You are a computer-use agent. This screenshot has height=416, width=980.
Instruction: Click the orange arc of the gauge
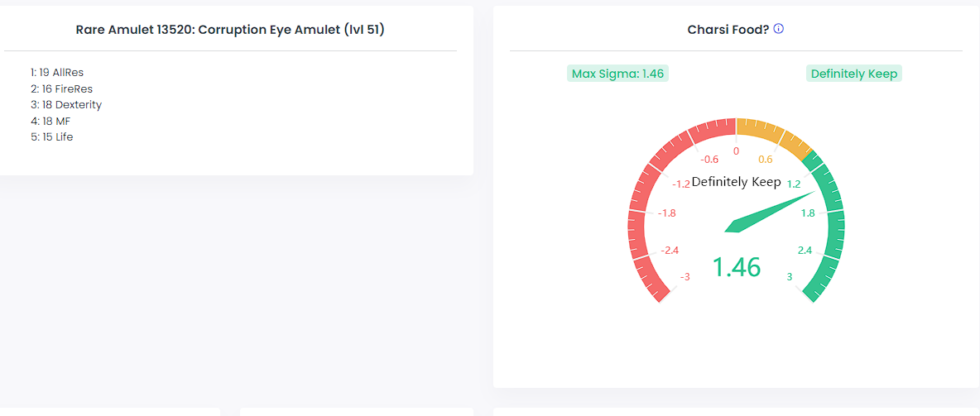pyautogui.click(x=774, y=131)
